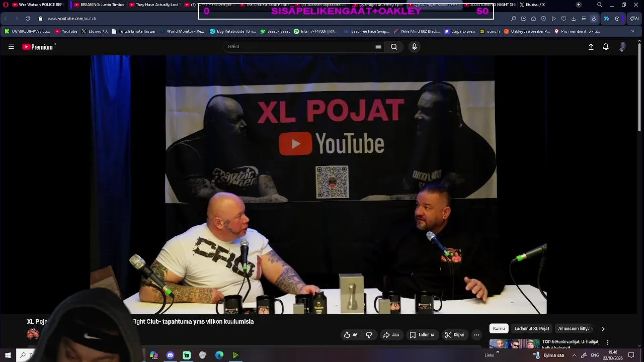
Task: Click the Klippi clip button
Action: [454, 335]
